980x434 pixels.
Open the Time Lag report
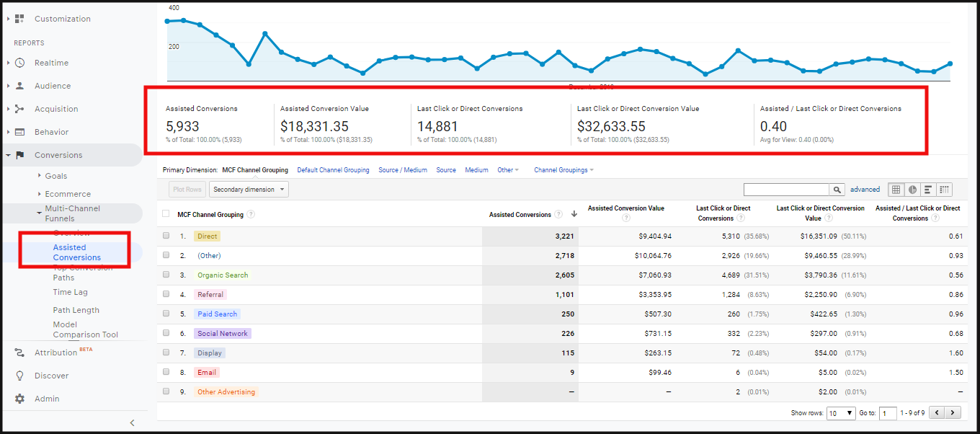(x=71, y=292)
